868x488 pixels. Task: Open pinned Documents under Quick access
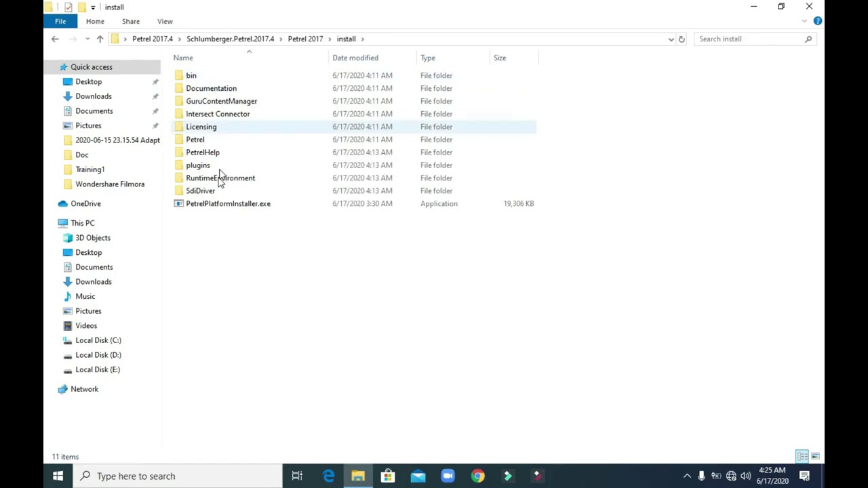(x=94, y=111)
